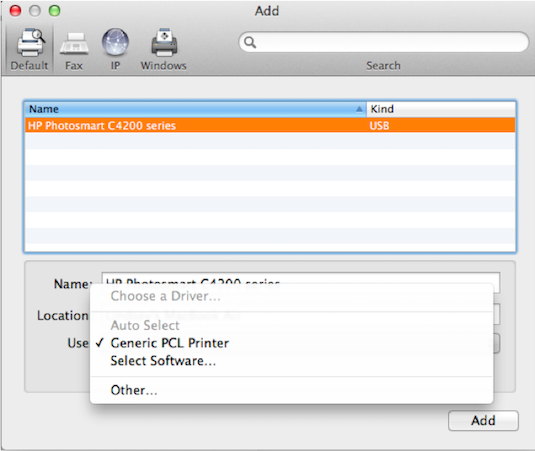Screen dimensions: 535x451
Task: Click the Use popup button edge
Action: pos(497,343)
